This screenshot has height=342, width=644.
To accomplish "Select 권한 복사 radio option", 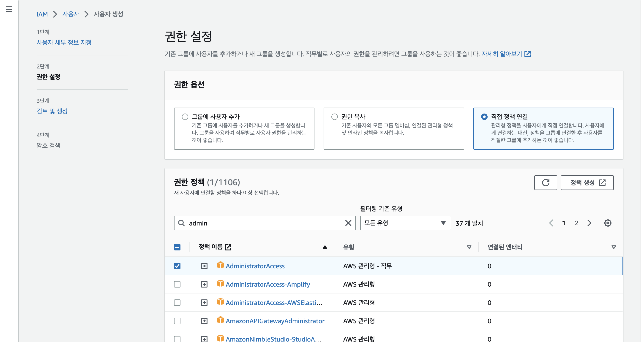I will tap(335, 117).
